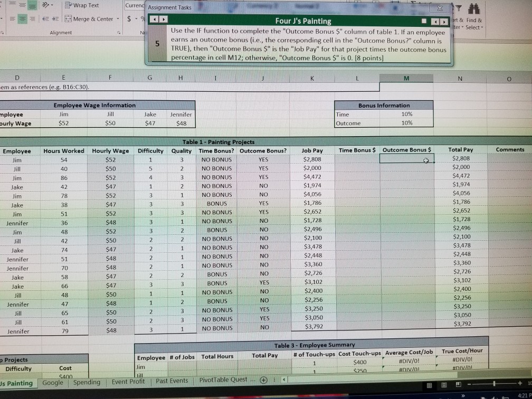Open the Orientation text rotation dropdown
The height and width of the screenshot is (399, 532).
click(47, 5)
